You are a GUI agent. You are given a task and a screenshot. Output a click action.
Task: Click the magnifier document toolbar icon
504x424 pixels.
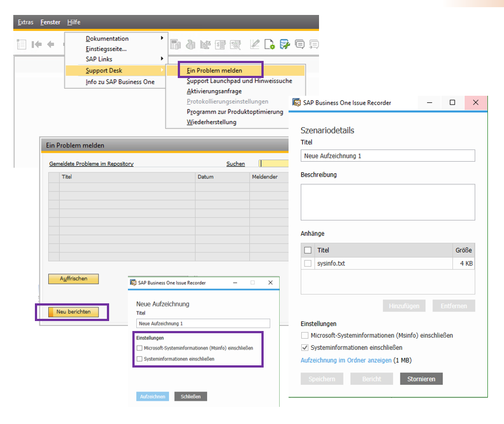(235, 44)
